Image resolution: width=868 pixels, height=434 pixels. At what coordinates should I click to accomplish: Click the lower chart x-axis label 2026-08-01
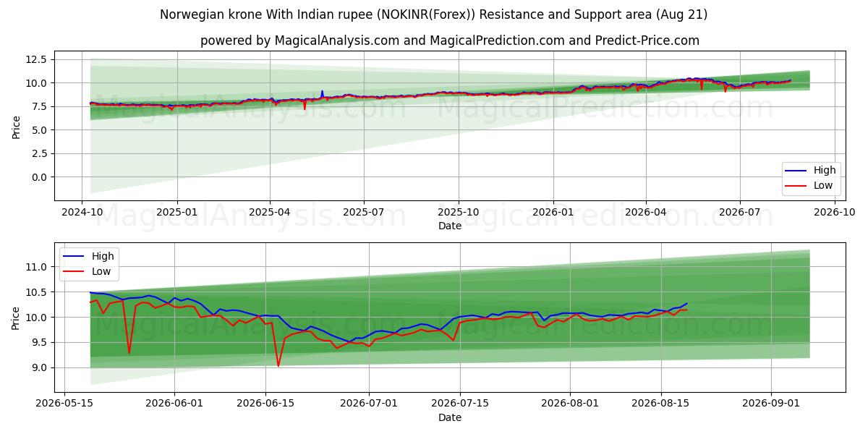click(570, 404)
